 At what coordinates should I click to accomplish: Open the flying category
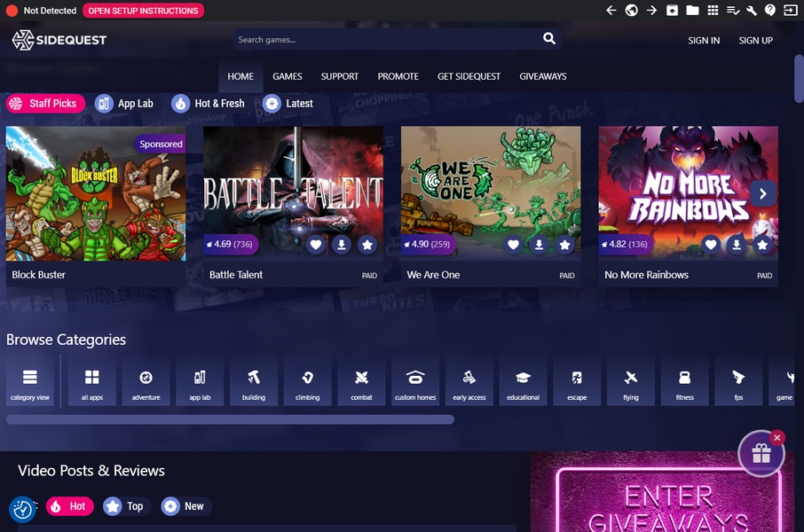630,383
